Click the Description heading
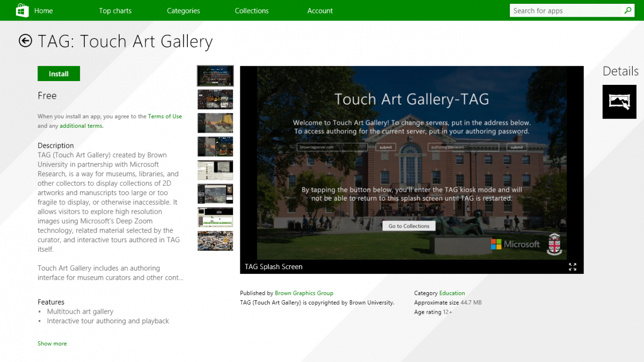The height and width of the screenshot is (362, 644). click(56, 146)
